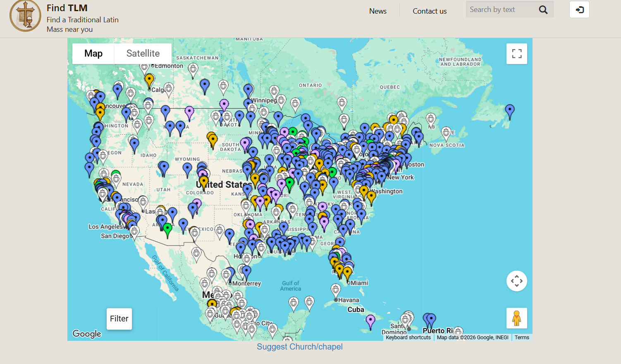Open Keyboard shortcuts for the map

coord(408,338)
